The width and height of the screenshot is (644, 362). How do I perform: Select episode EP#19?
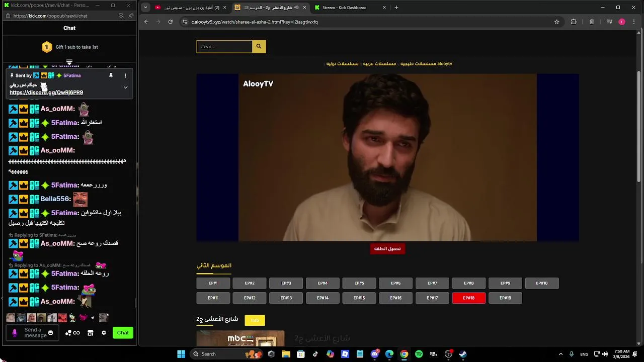click(x=505, y=298)
